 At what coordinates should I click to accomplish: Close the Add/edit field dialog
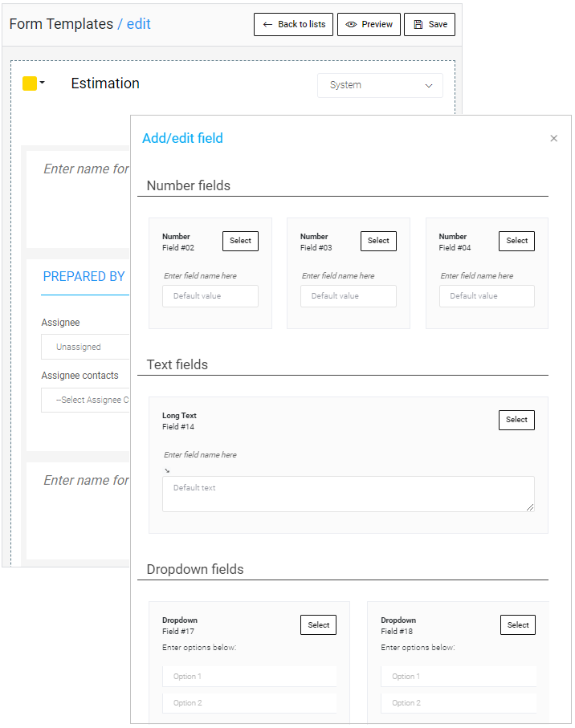point(553,139)
